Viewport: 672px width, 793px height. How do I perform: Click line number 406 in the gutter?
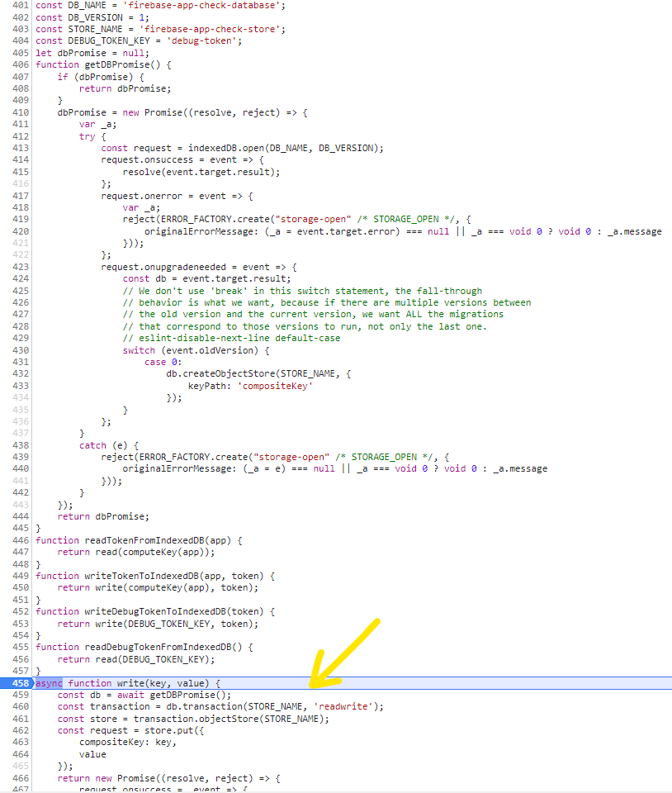pyautogui.click(x=21, y=64)
